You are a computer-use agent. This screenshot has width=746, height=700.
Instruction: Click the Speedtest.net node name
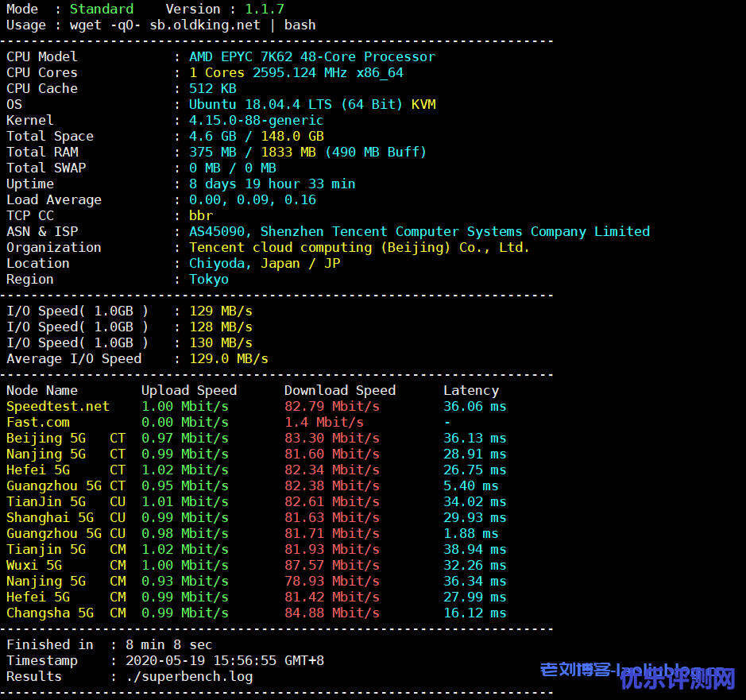pyautogui.click(x=57, y=406)
